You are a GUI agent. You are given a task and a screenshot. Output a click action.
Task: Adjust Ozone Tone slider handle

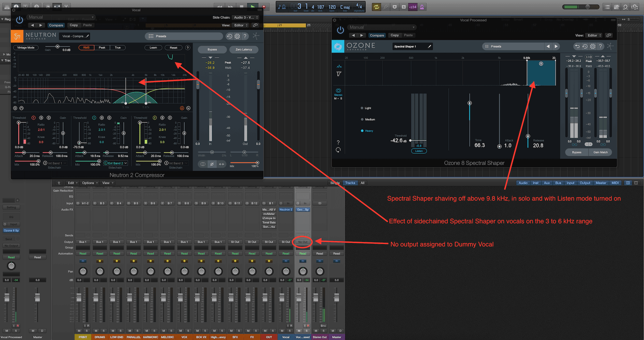[x=469, y=103]
